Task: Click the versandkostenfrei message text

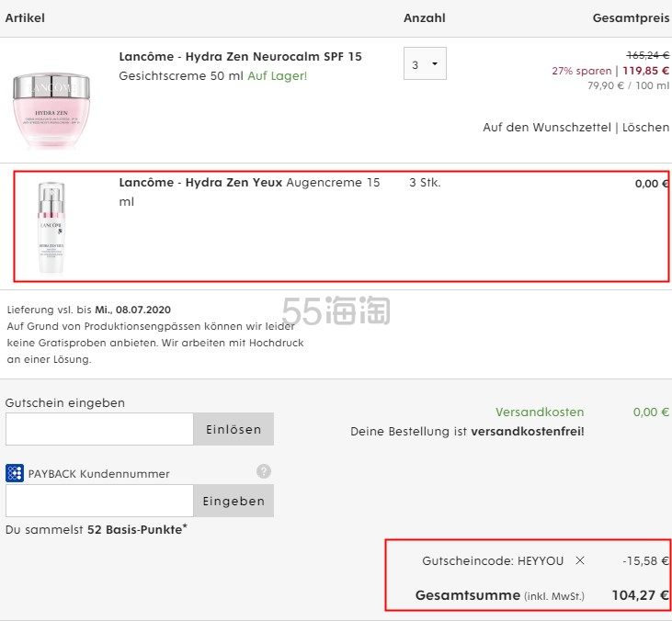Action: click(467, 431)
